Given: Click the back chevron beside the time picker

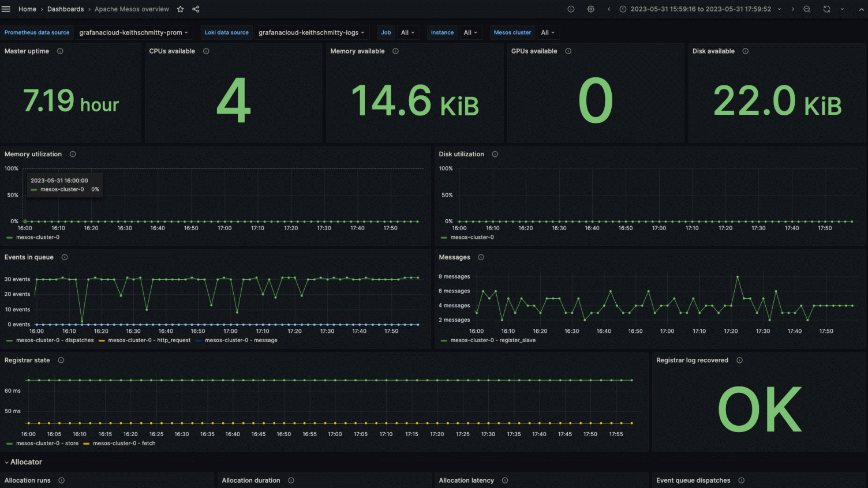Looking at the screenshot, I should point(609,9).
